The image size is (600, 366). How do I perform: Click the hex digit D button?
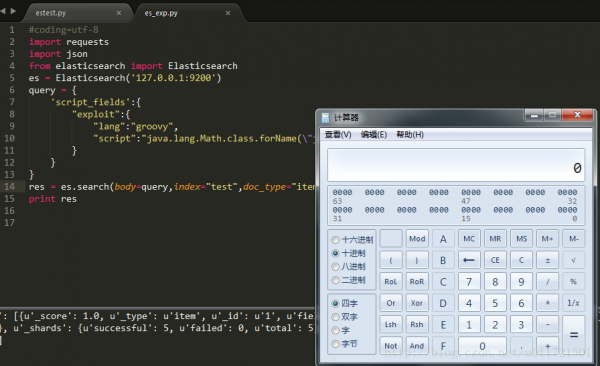pyautogui.click(x=443, y=303)
